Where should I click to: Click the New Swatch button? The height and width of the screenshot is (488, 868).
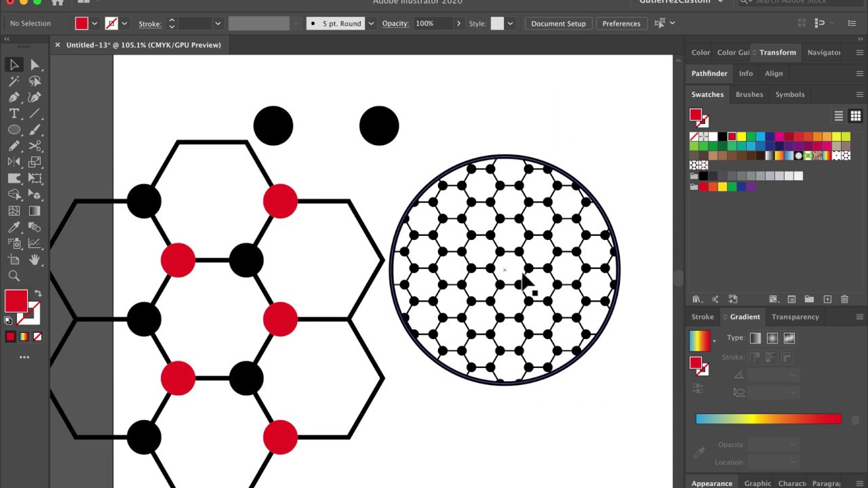coord(827,299)
